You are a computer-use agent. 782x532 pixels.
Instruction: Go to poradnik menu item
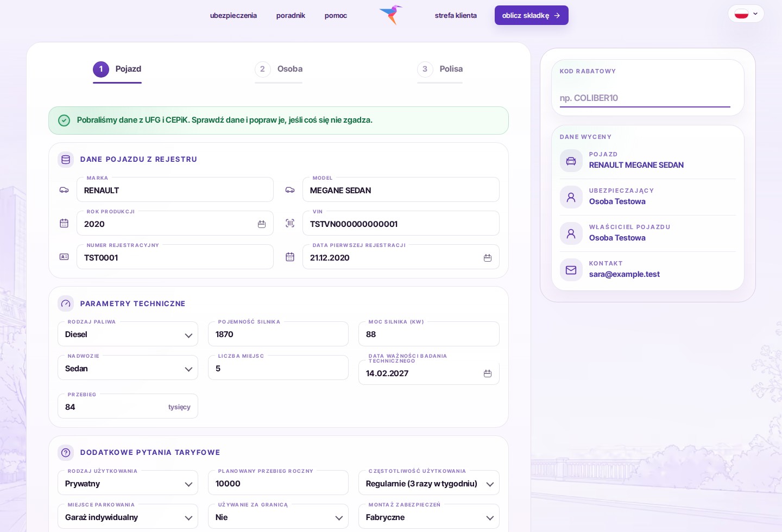pyautogui.click(x=291, y=15)
